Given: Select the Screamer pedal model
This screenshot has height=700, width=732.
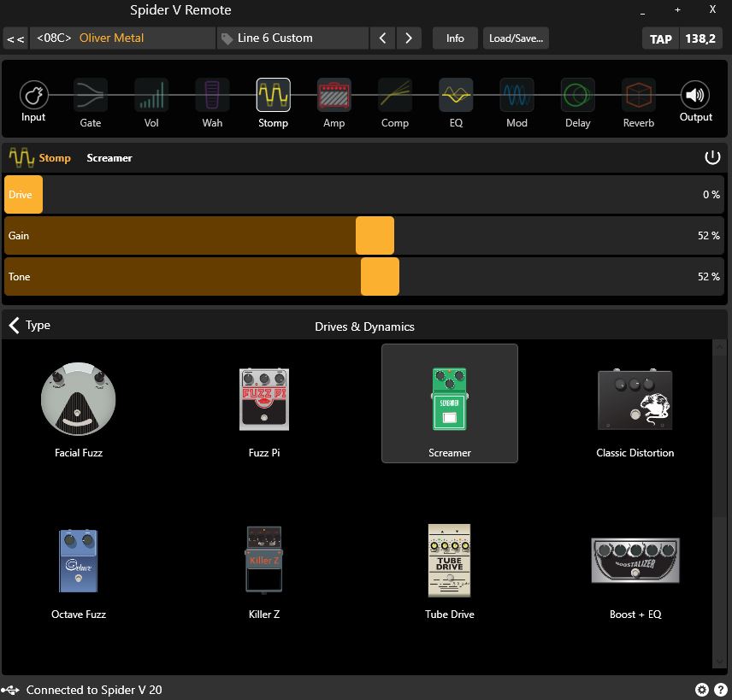Looking at the screenshot, I should click(x=450, y=403).
